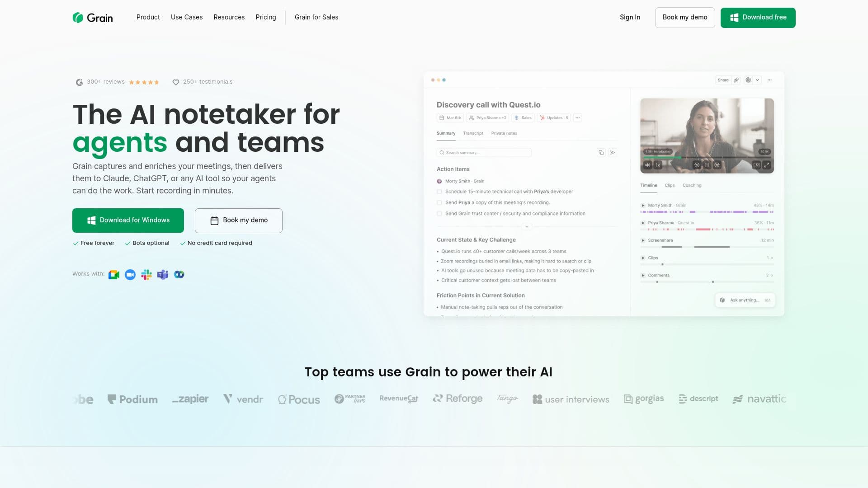
Task: Switch to the Coaching tab
Action: tap(692, 185)
